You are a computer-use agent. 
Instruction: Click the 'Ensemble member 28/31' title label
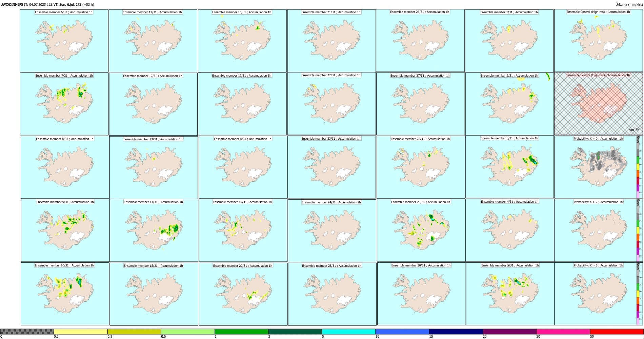(x=420, y=139)
